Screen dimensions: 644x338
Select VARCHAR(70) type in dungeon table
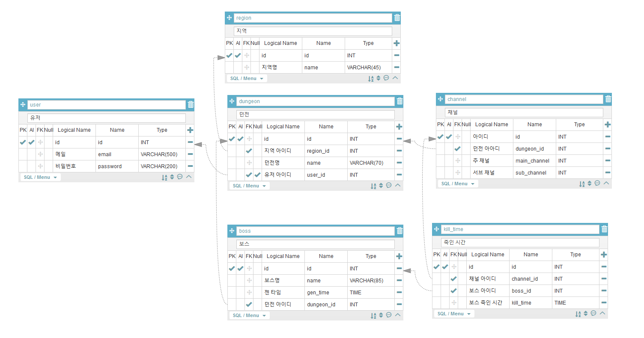[371, 163]
